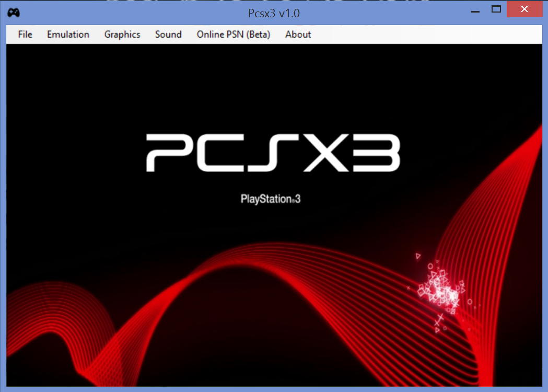Viewport: 548px width, 392px height.
Task: Open the Online PSN (Beta) menu
Action: 233,34
